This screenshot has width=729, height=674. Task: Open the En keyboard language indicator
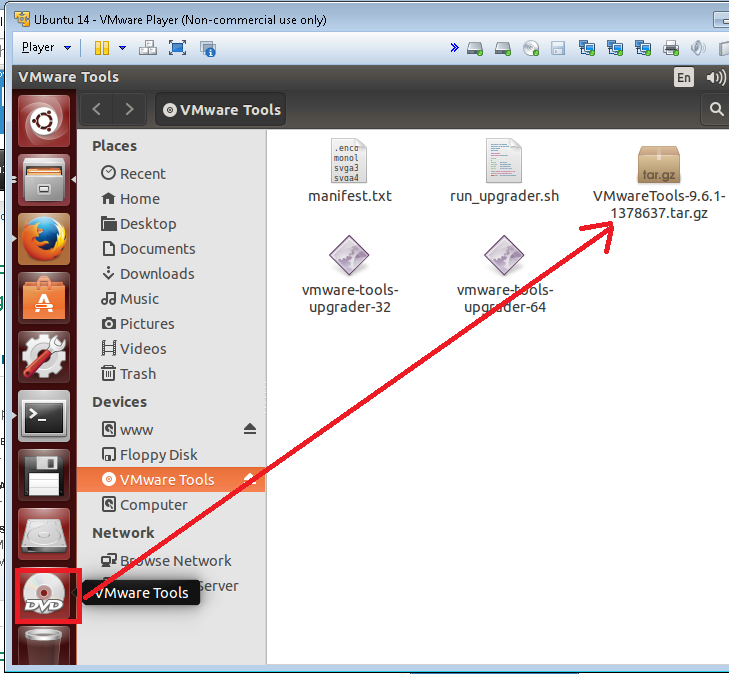click(684, 77)
